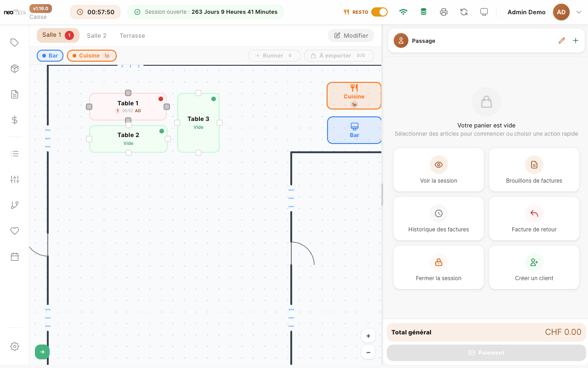Viewport: 588px width, 368px height.
Task: Open the box/products icon in sidebar
Action: pyautogui.click(x=15, y=69)
